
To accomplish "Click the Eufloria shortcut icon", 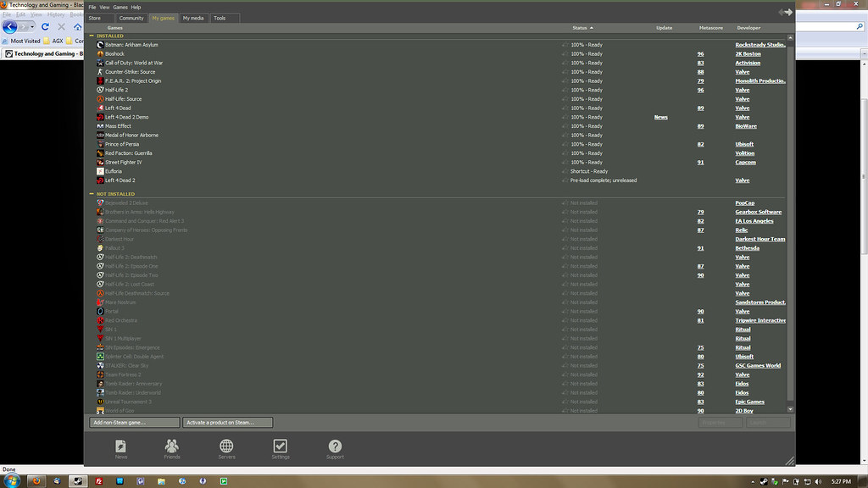I will (x=100, y=171).
